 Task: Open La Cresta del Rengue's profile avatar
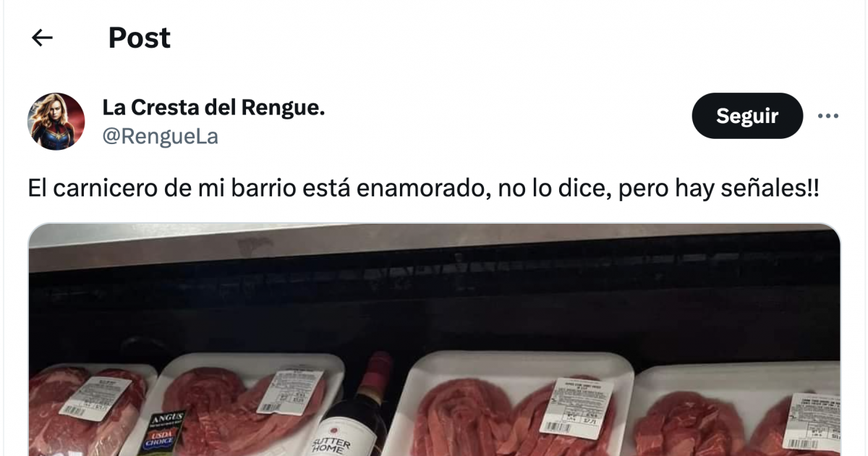pyautogui.click(x=56, y=122)
